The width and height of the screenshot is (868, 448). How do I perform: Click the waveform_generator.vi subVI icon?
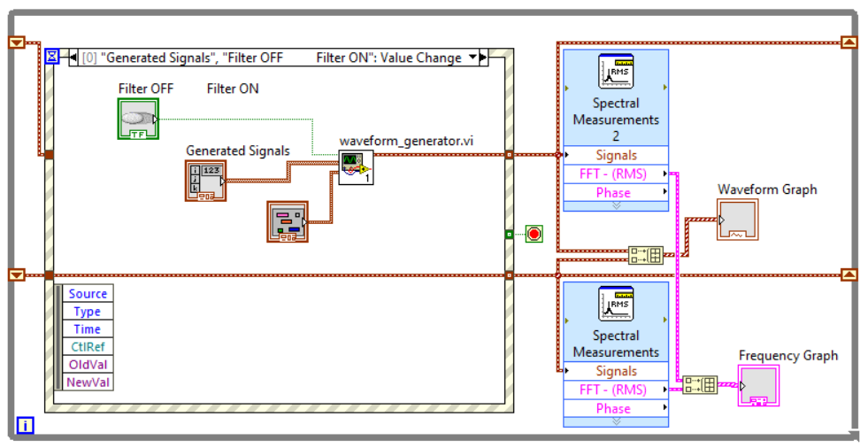tap(356, 166)
